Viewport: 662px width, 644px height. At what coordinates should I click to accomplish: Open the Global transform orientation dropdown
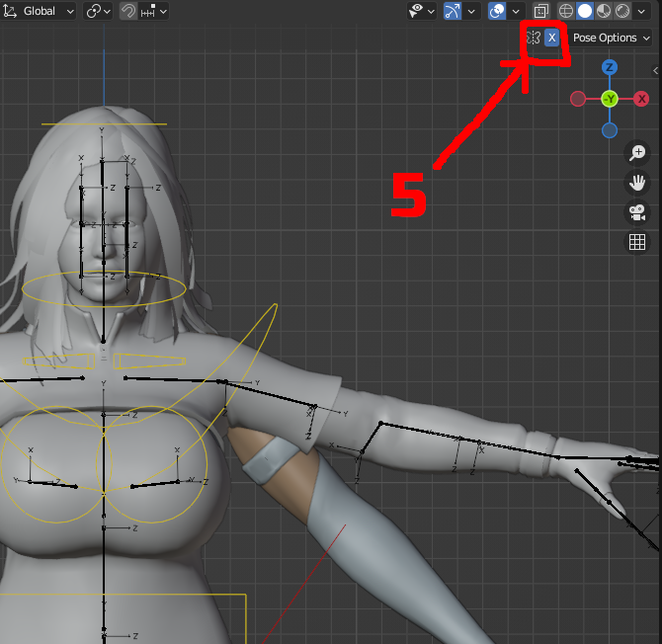click(39, 11)
